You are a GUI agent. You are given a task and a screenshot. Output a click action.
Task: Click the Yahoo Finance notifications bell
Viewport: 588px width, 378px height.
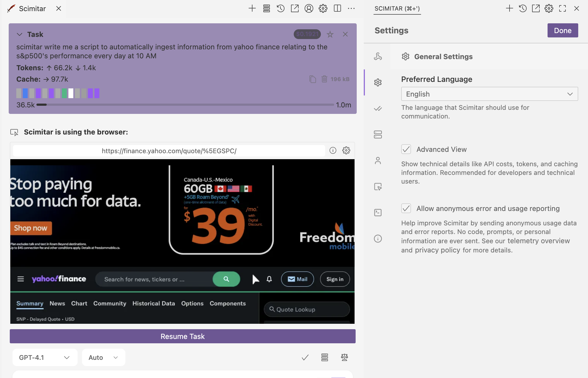[x=269, y=279]
